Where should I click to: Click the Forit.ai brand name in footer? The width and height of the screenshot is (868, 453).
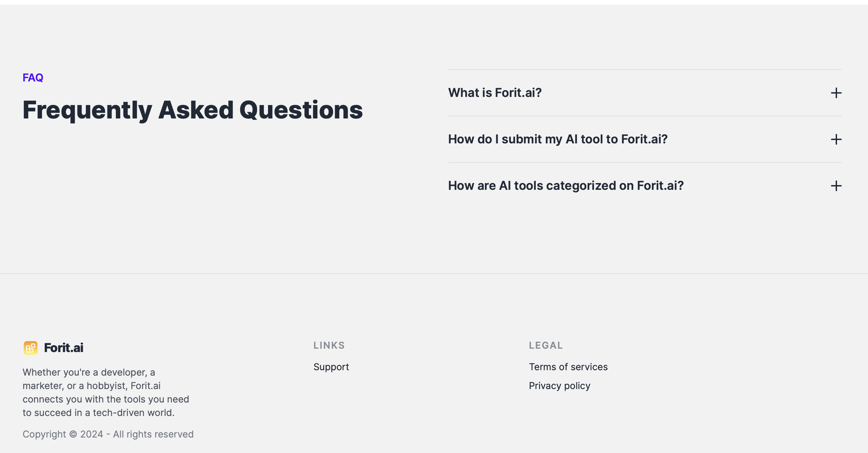pyautogui.click(x=64, y=348)
